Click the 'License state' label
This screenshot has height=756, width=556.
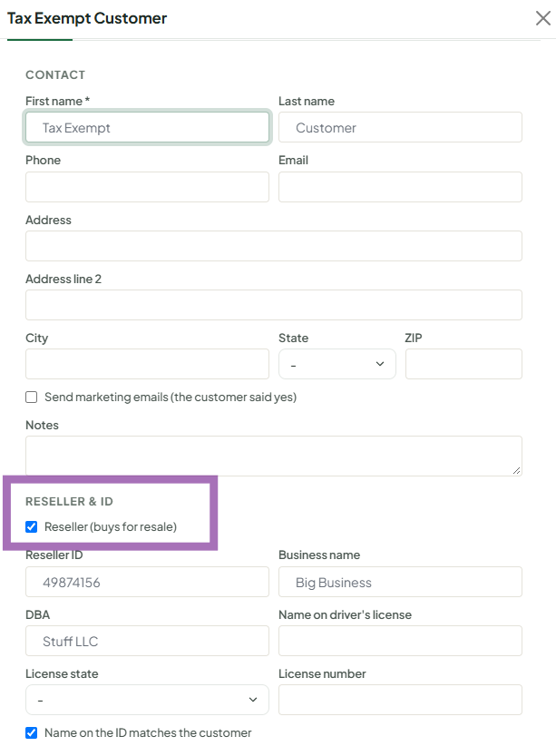click(62, 673)
